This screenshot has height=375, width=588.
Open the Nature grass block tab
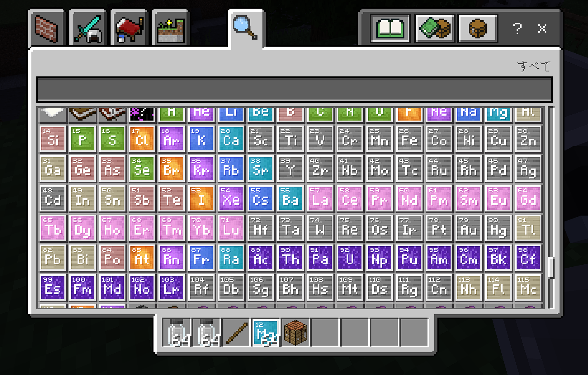(x=171, y=28)
